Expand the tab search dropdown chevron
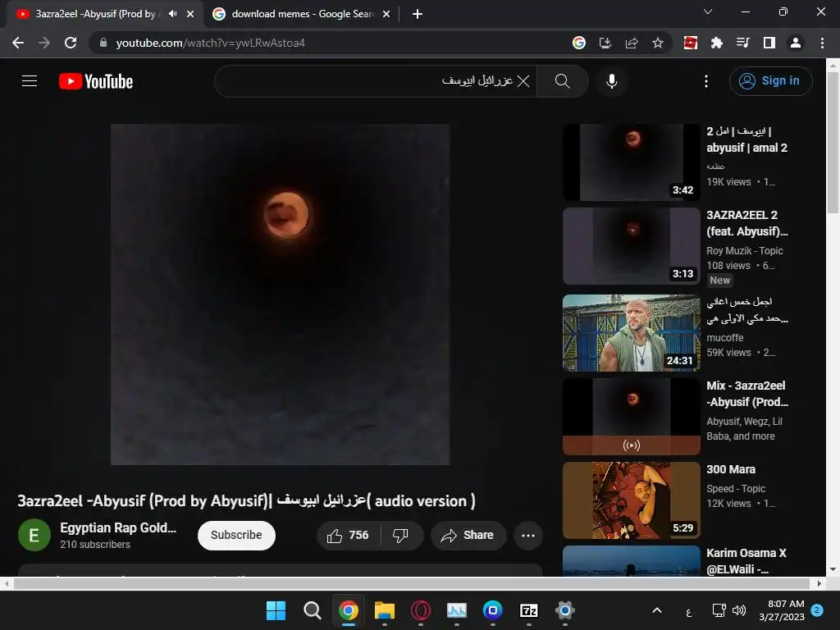Viewport: 840px width, 630px height. coord(708,11)
